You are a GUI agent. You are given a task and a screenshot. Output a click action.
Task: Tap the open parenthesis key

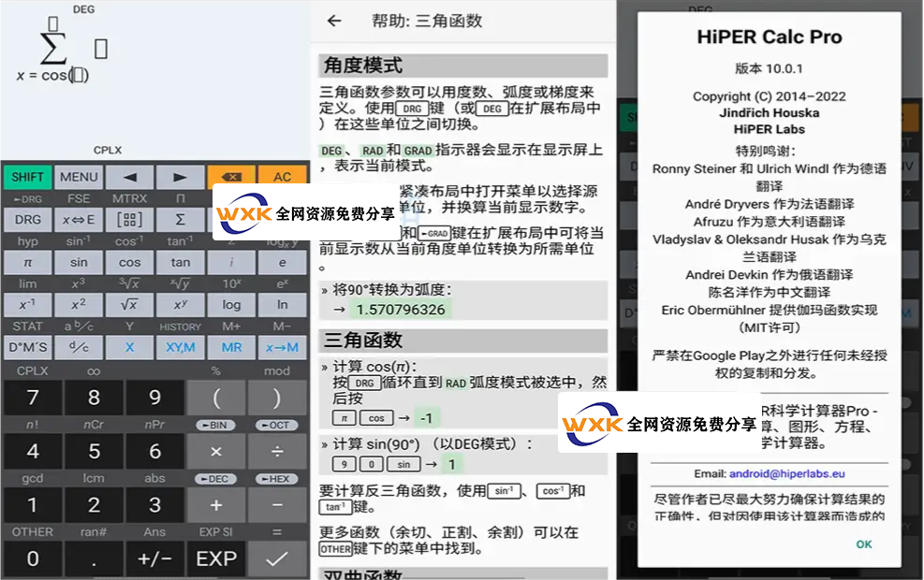pyautogui.click(x=216, y=398)
